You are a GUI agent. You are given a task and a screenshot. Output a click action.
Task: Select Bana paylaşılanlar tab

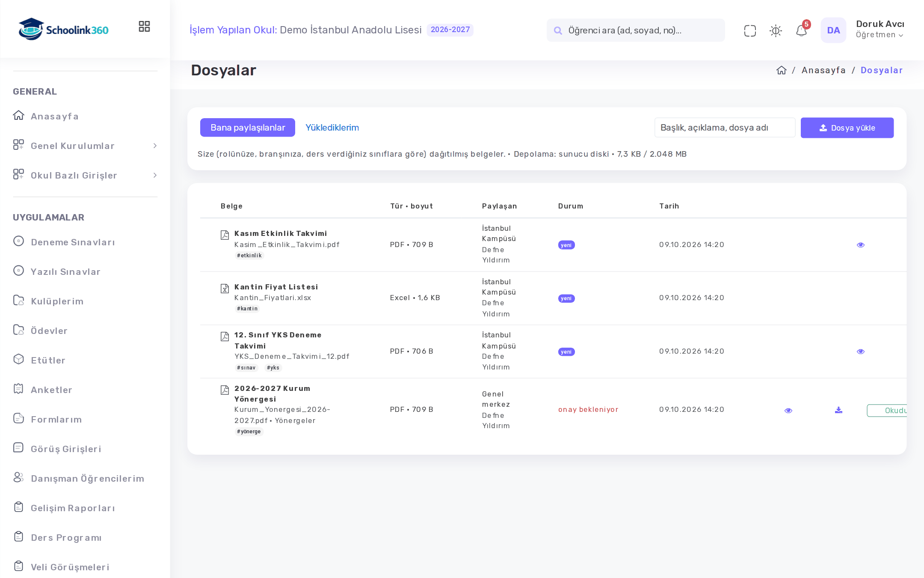pyautogui.click(x=248, y=128)
